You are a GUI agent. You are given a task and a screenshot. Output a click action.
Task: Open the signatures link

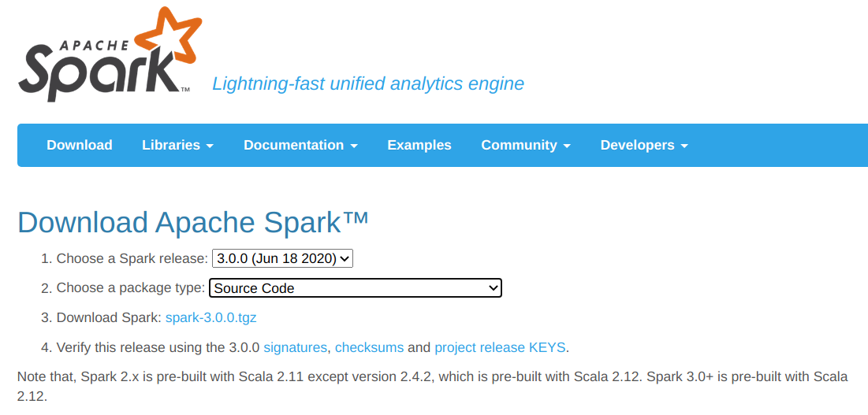pyautogui.click(x=295, y=347)
